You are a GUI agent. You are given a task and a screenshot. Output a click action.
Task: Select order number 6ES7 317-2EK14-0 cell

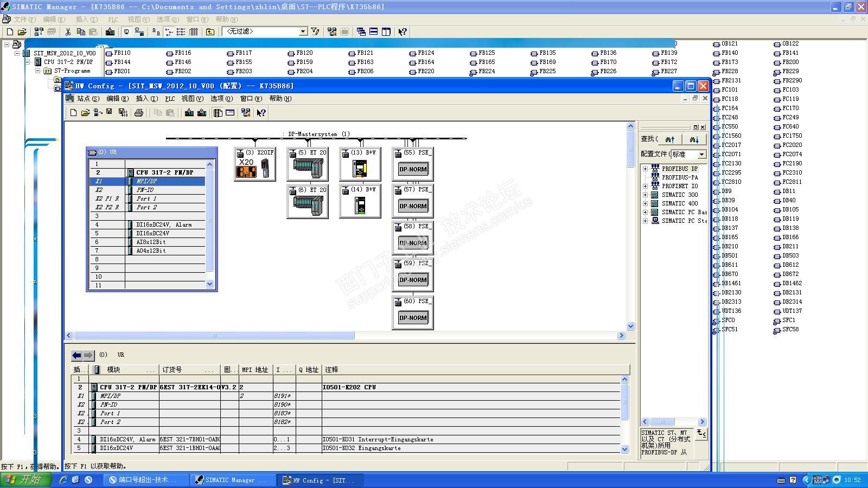coord(190,387)
